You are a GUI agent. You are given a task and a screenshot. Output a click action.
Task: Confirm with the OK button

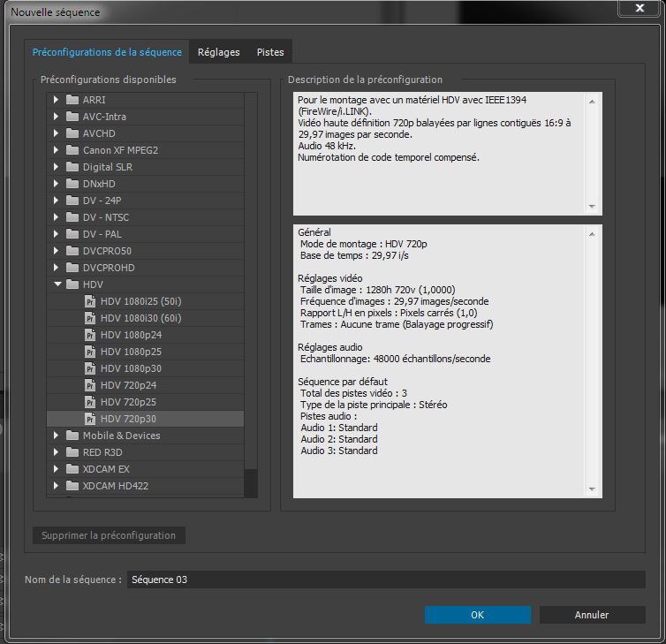(x=477, y=615)
